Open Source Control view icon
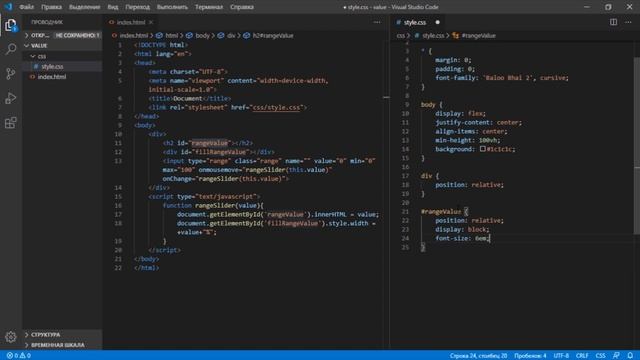The image size is (640, 360). [x=11, y=74]
